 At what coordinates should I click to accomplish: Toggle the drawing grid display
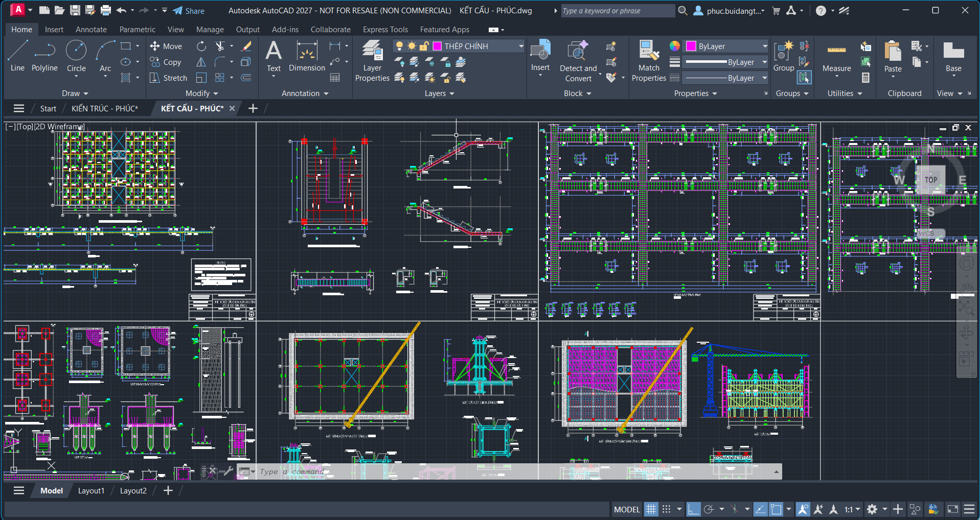pyautogui.click(x=651, y=509)
